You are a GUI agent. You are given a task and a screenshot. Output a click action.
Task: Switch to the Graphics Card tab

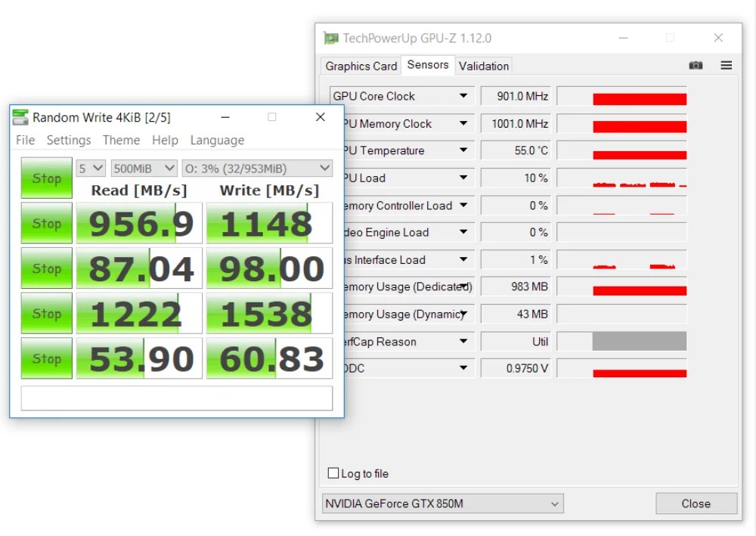click(x=361, y=66)
